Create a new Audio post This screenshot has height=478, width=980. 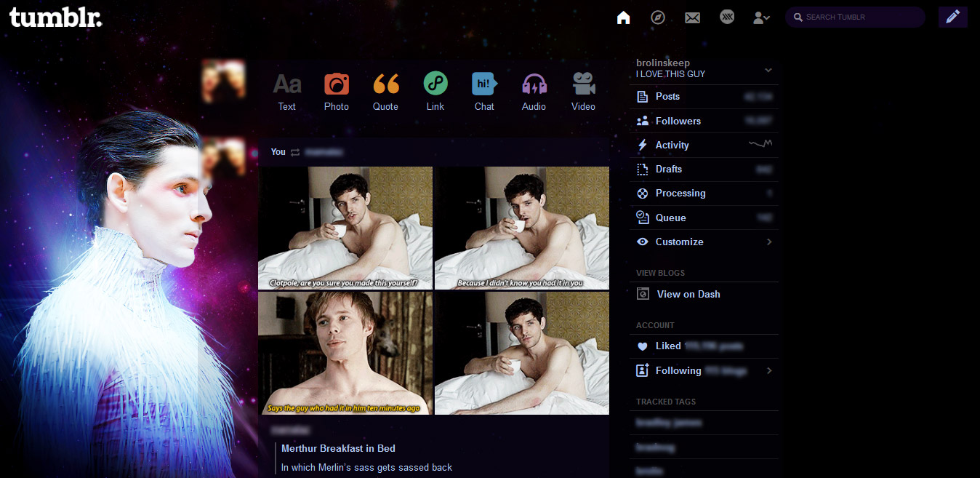pyautogui.click(x=534, y=92)
